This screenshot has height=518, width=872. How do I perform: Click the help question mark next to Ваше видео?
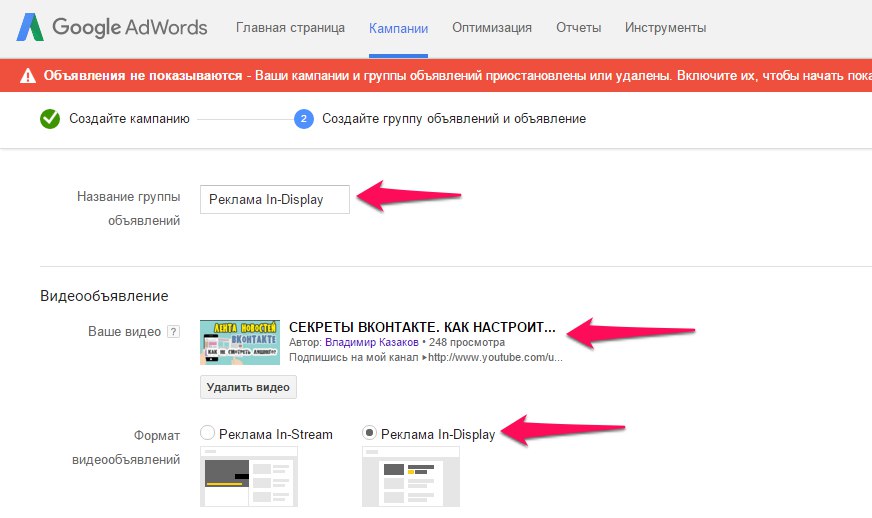pos(174,332)
